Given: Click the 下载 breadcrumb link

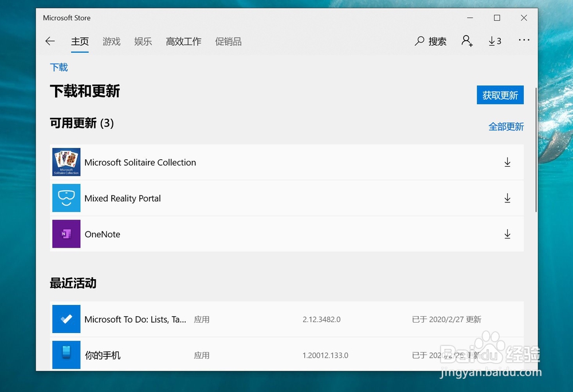Looking at the screenshot, I should (x=59, y=67).
